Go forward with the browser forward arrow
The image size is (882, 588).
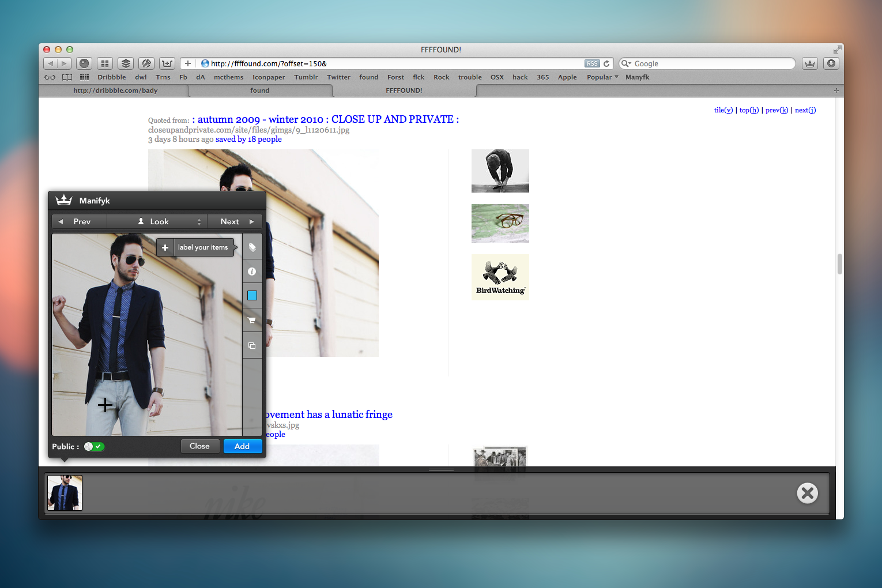pos(64,63)
